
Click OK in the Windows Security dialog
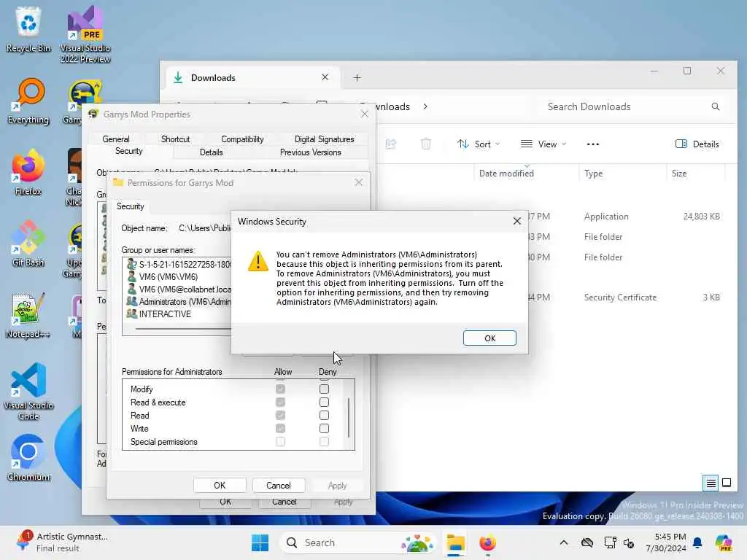tap(489, 338)
